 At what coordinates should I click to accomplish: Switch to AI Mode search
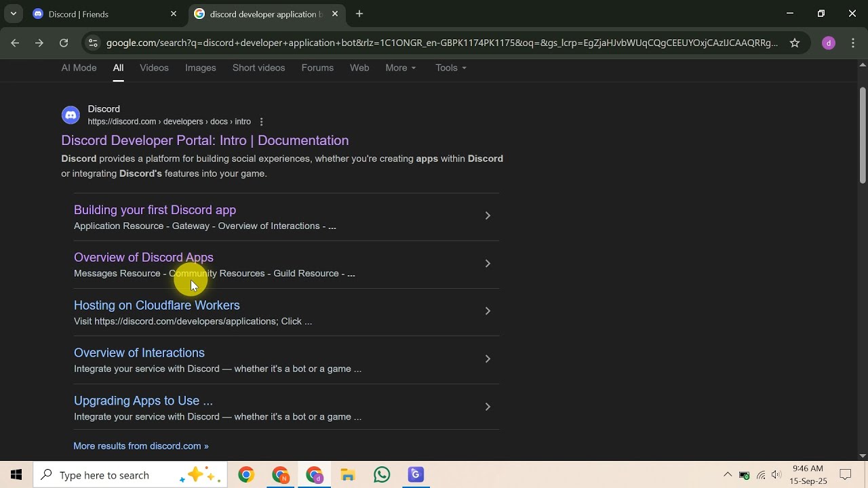pos(79,68)
